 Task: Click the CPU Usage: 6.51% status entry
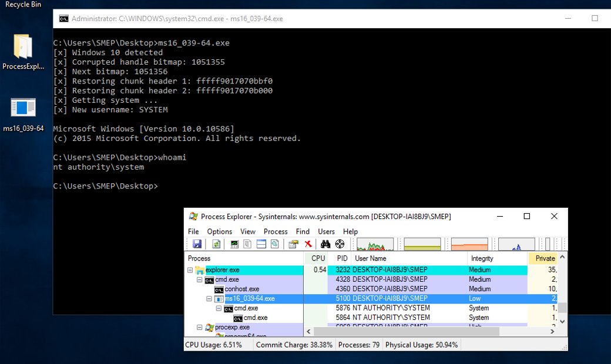tap(213, 345)
